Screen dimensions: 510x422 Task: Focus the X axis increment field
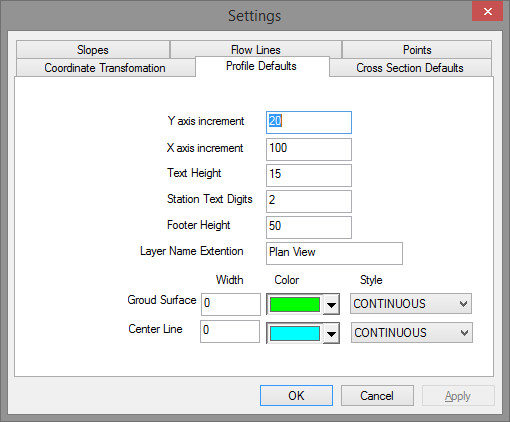pyautogui.click(x=309, y=149)
